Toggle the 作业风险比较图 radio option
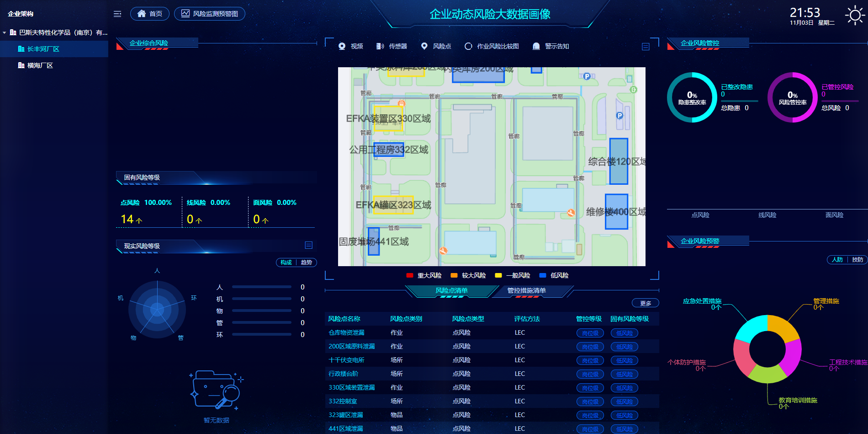Screen dimensions: 868x434 [468, 46]
